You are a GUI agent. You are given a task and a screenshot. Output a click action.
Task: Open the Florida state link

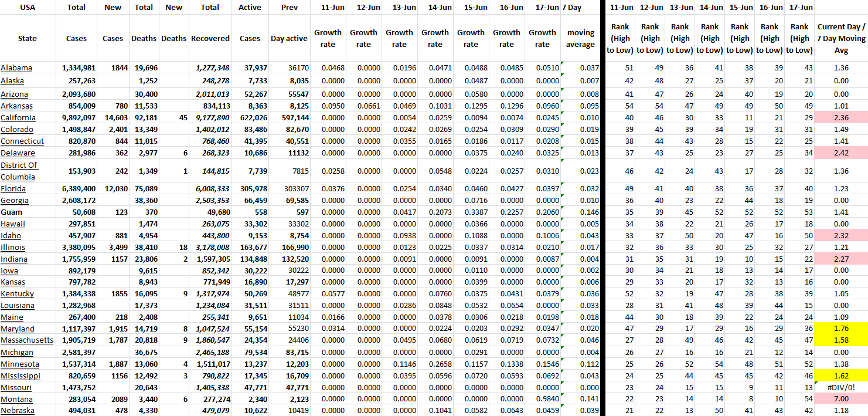click(x=13, y=189)
